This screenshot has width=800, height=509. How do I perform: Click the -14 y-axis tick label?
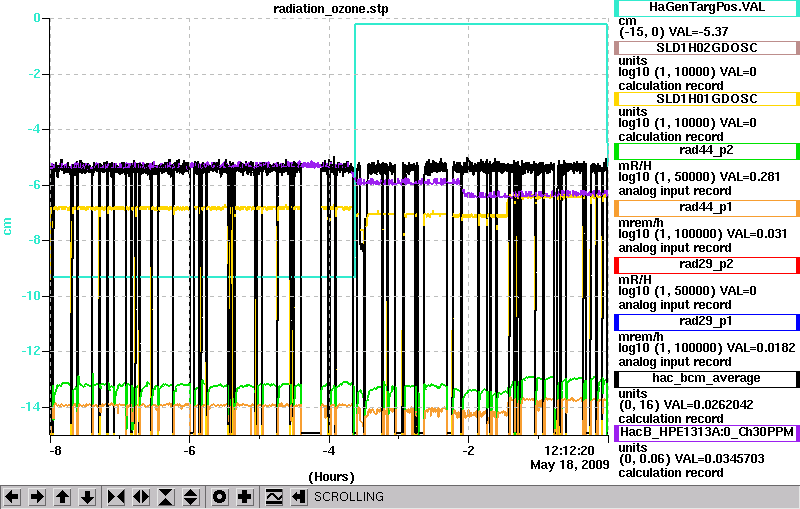click(31, 407)
